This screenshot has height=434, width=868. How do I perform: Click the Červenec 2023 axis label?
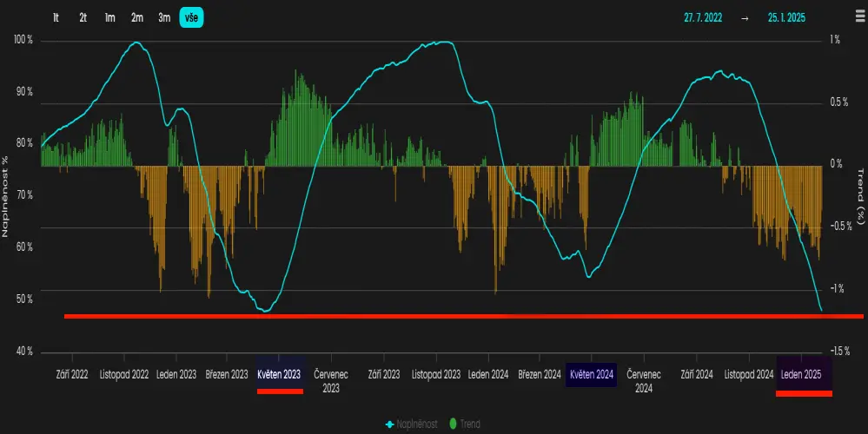click(x=331, y=381)
